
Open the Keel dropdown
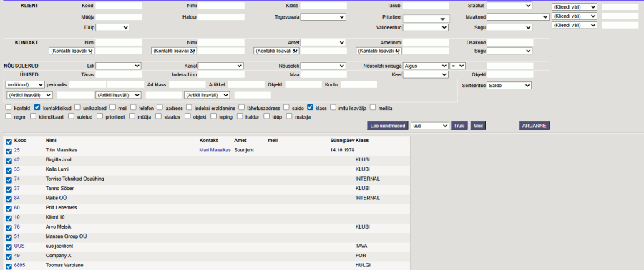[x=425, y=74]
